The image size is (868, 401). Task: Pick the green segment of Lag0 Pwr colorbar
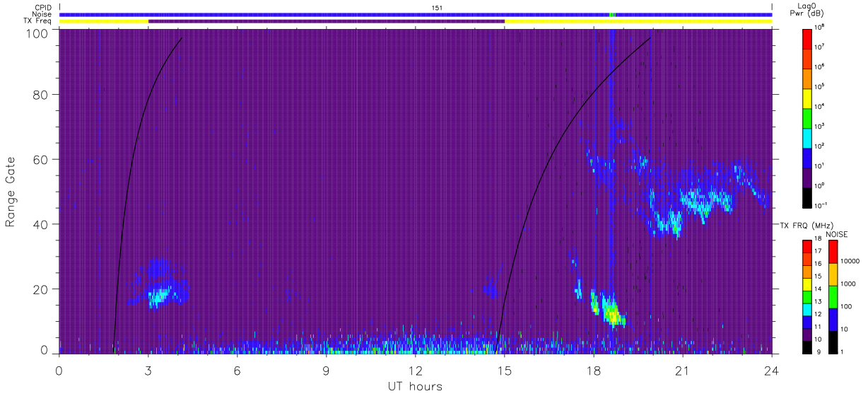tap(807, 117)
